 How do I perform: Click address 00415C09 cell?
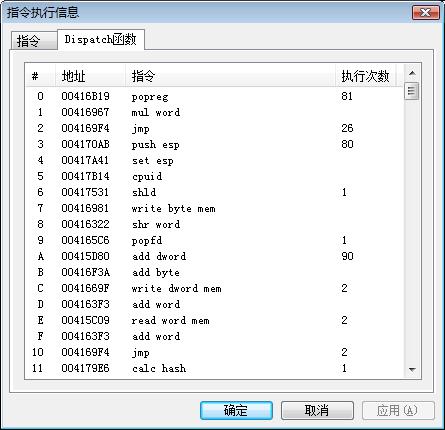tap(85, 320)
